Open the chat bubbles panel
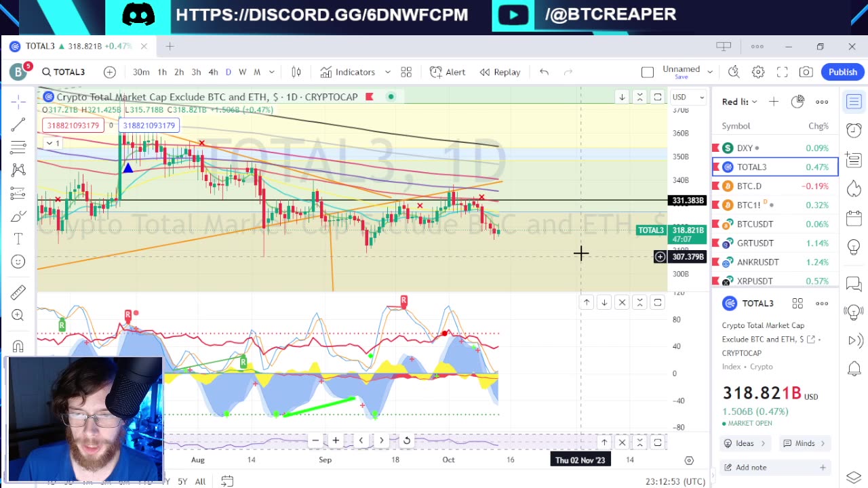Screen dimensions: 868x488 [854, 284]
